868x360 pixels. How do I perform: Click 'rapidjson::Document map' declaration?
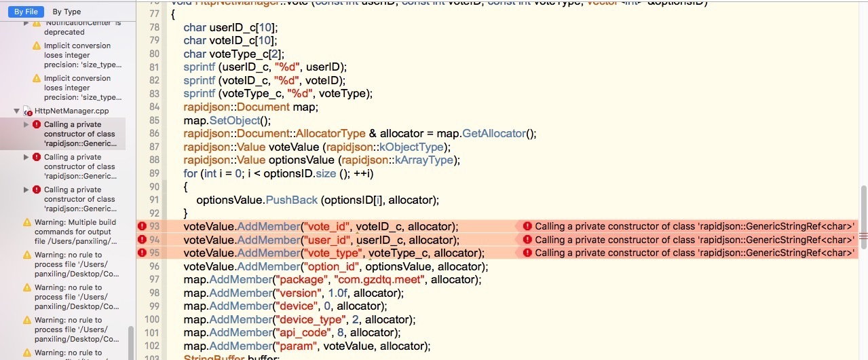point(250,107)
